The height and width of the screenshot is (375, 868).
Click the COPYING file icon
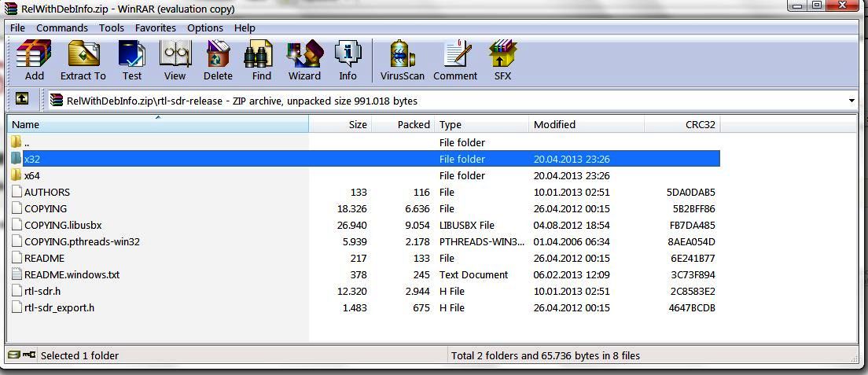pos(17,208)
